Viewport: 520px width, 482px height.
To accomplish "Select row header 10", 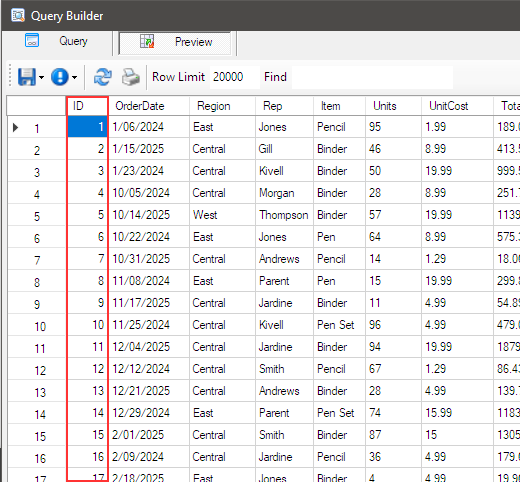I will pos(36,325).
